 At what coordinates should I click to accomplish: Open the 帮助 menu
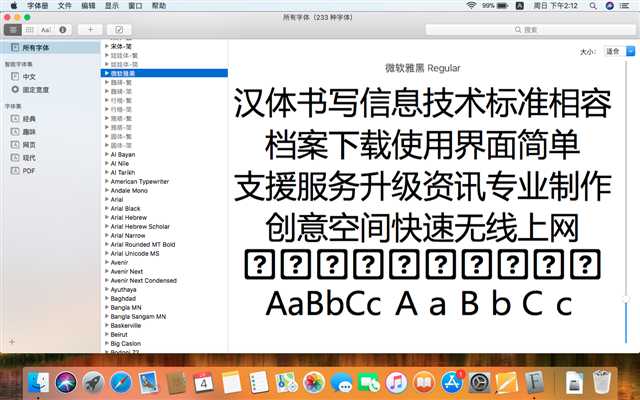159,6
